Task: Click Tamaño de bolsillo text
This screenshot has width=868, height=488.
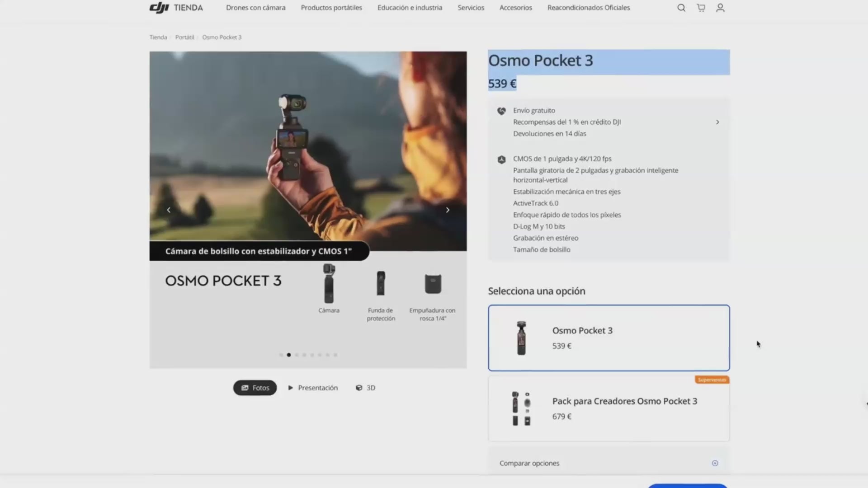Action: click(x=542, y=249)
